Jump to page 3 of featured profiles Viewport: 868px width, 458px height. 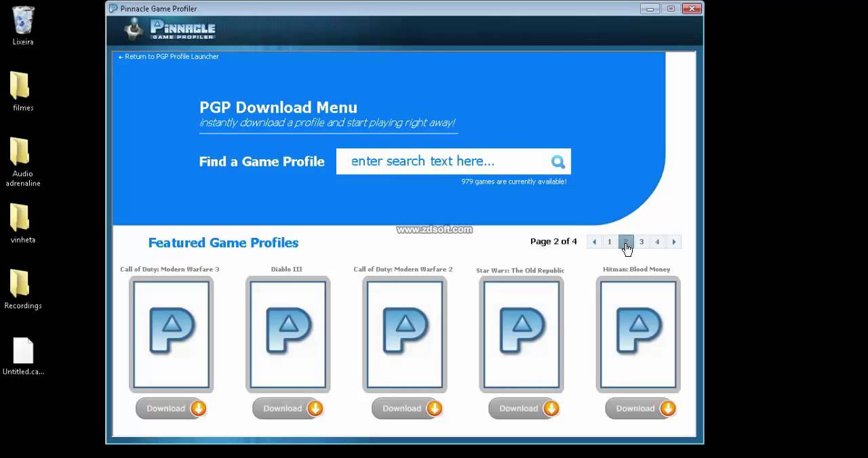[642, 242]
